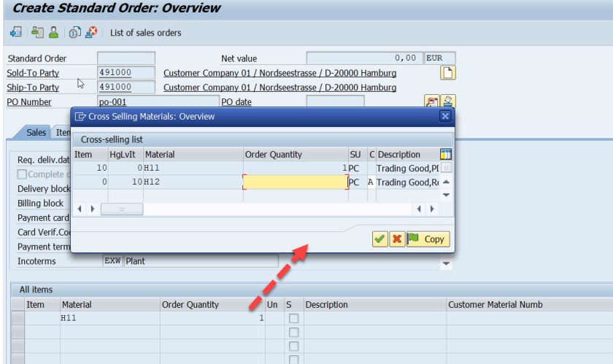Click the Complete delivery checkbox
613x364 pixels.
[x=23, y=174]
